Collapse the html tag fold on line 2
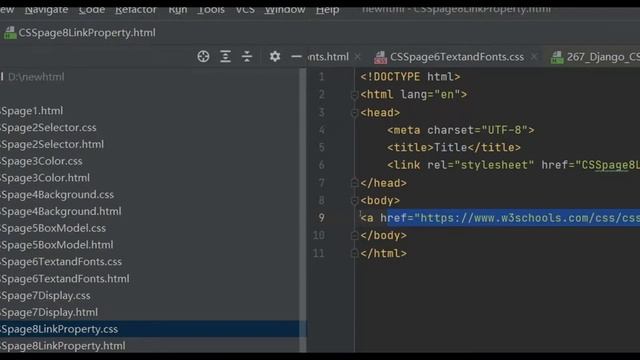 tap(354, 95)
